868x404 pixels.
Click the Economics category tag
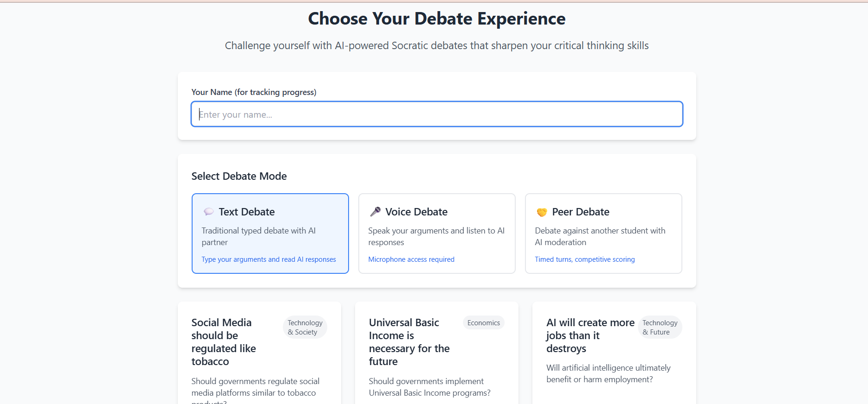[x=483, y=323]
